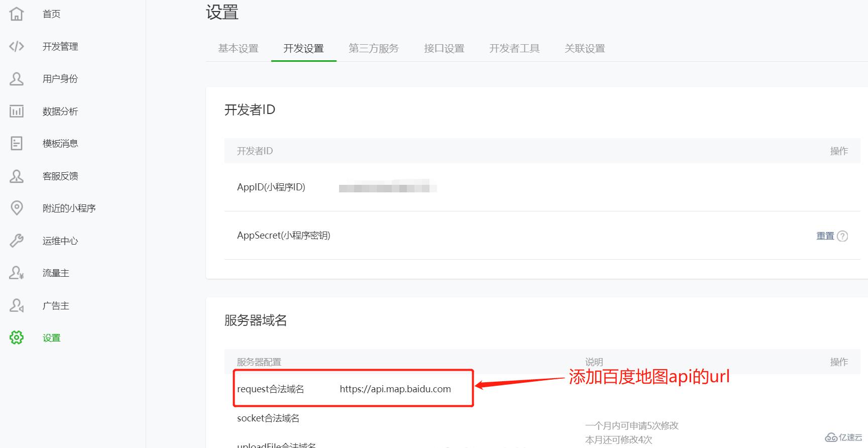Click the 重置 link for AppSecret
The height and width of the screenshot is (448, 868).
point(825,236)
